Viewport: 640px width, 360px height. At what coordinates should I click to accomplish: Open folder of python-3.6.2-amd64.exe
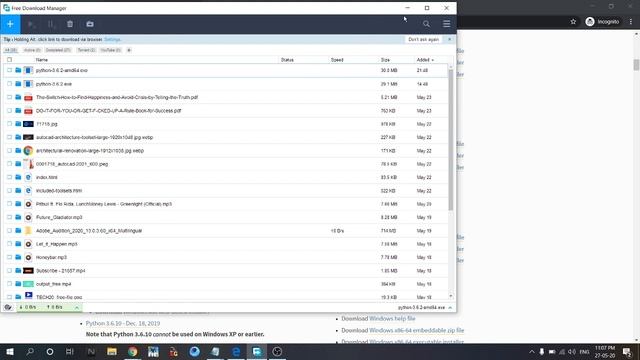pos(18,70)
